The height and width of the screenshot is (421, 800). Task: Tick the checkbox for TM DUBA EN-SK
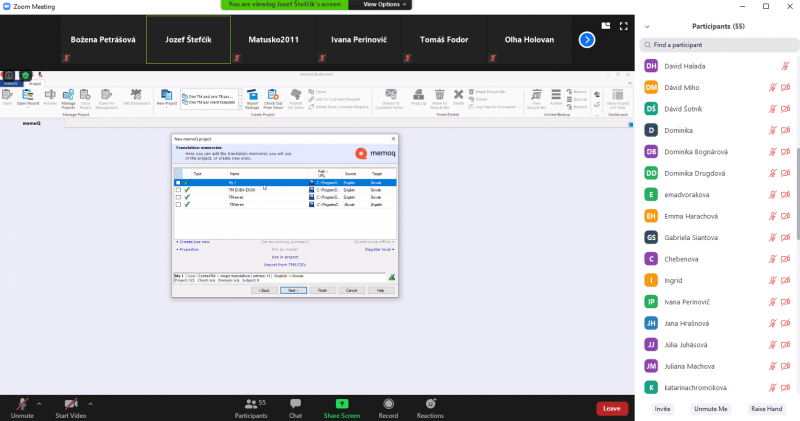[178, 190]
